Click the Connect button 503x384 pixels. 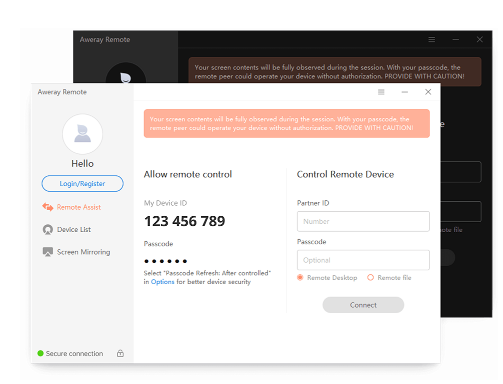tap(363, 305)
